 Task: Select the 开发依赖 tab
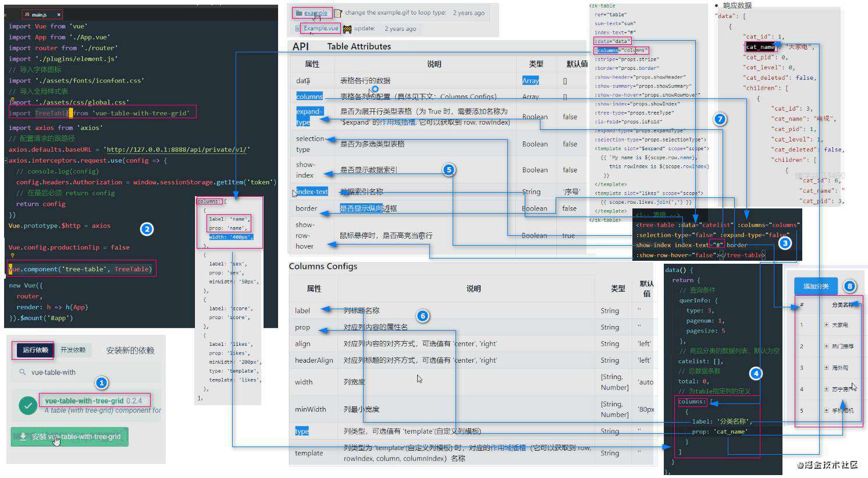tap(73, 350)
